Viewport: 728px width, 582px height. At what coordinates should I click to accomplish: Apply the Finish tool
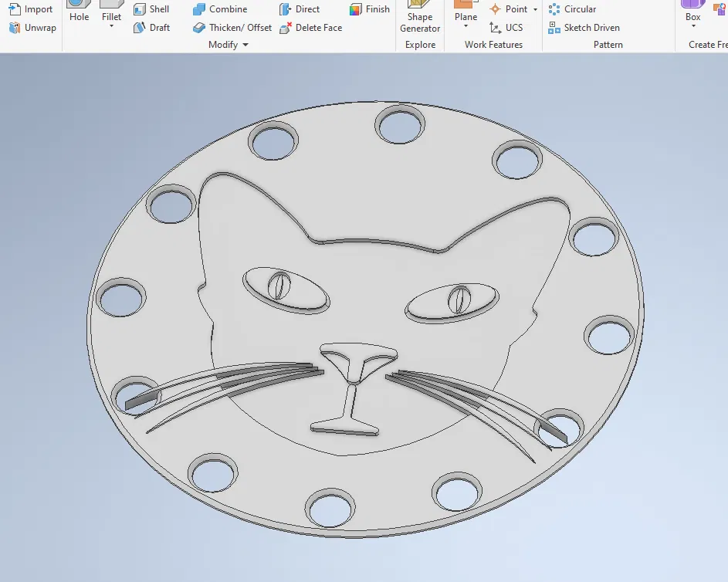coord(370,9)
